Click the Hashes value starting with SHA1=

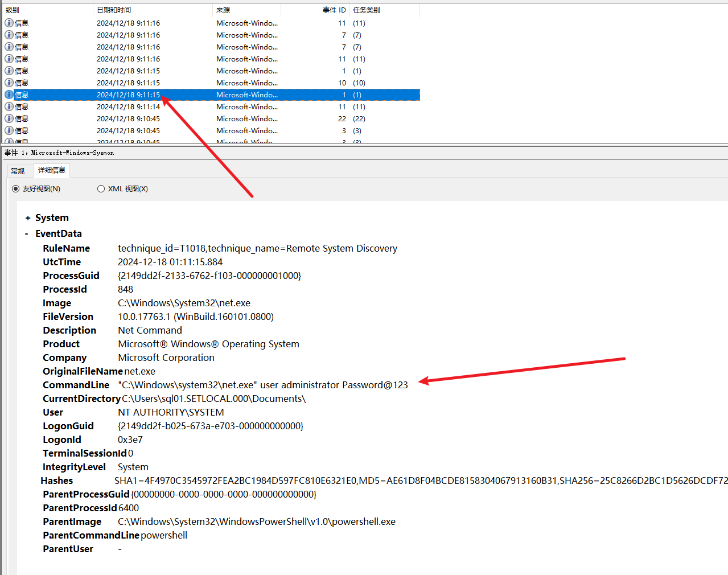click(421, 480)
